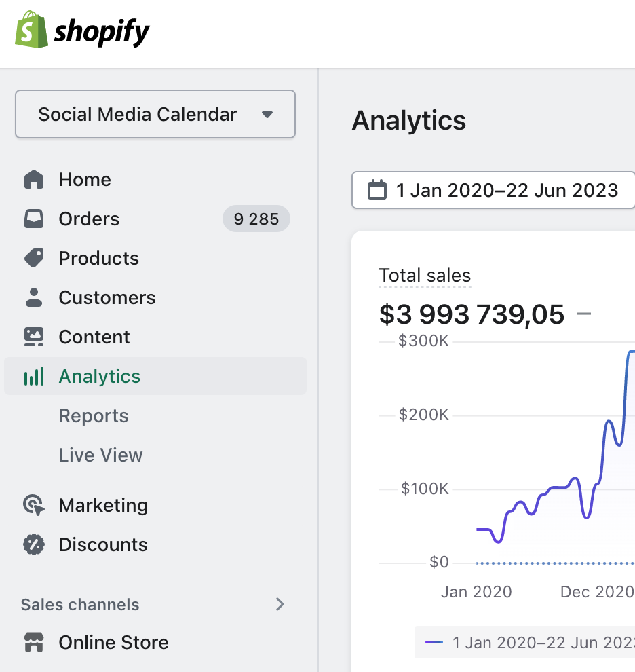Select Content in the navigation

click(155, 337)
